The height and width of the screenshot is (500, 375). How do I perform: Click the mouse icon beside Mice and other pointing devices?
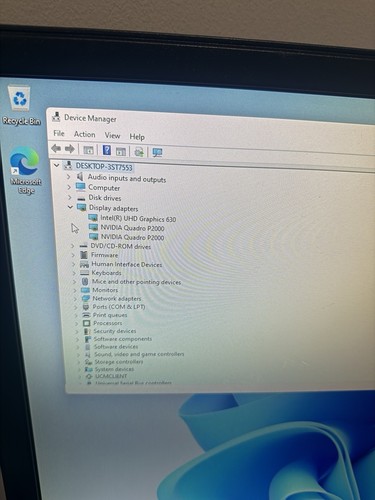click(85, 282)
